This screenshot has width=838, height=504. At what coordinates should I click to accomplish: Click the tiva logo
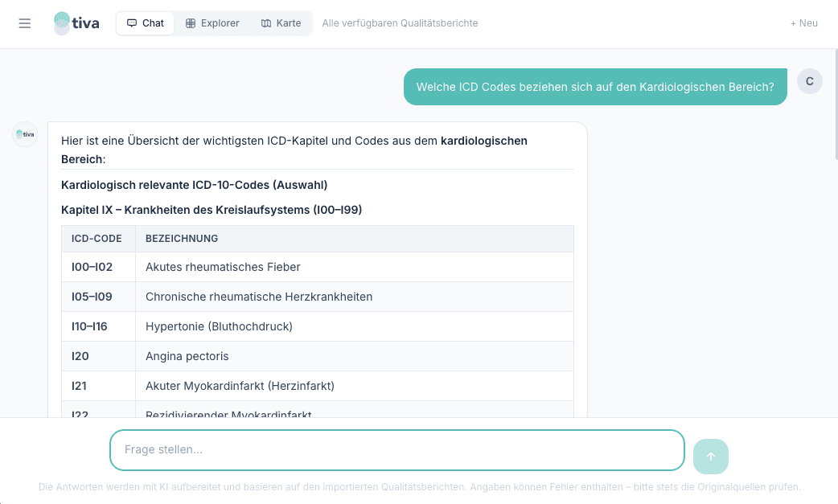click(77, 23)
